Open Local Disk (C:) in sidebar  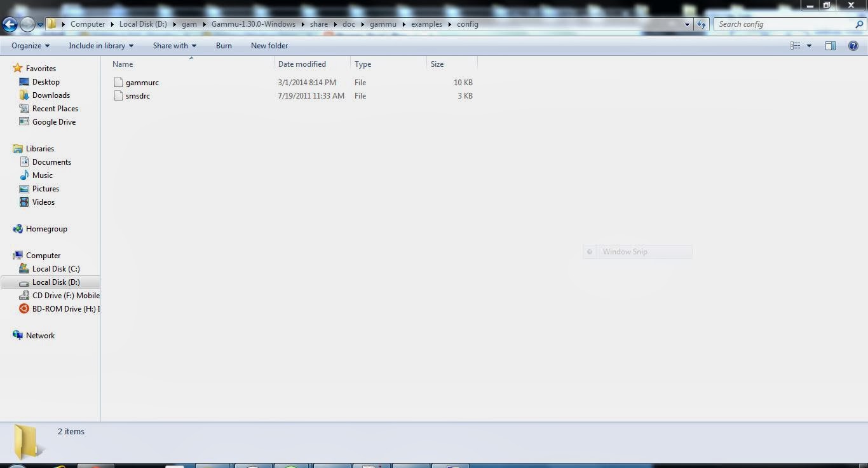pos(56,269)
